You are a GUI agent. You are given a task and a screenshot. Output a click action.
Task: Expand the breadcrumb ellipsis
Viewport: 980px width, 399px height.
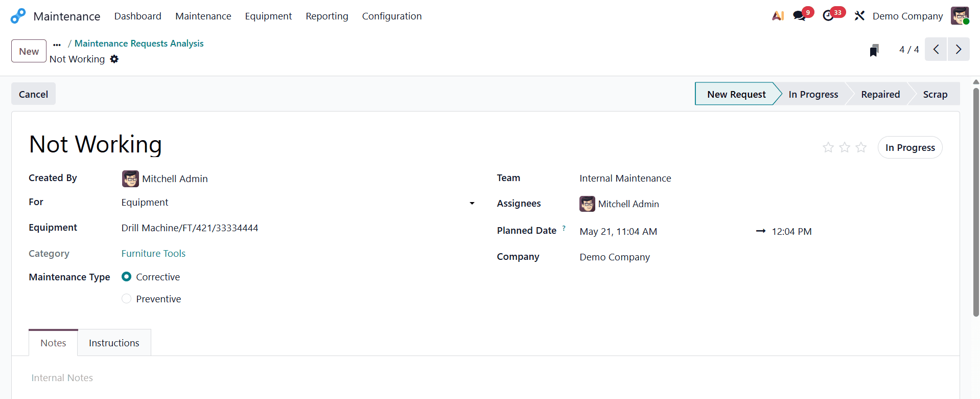click(x=57, y=44)
